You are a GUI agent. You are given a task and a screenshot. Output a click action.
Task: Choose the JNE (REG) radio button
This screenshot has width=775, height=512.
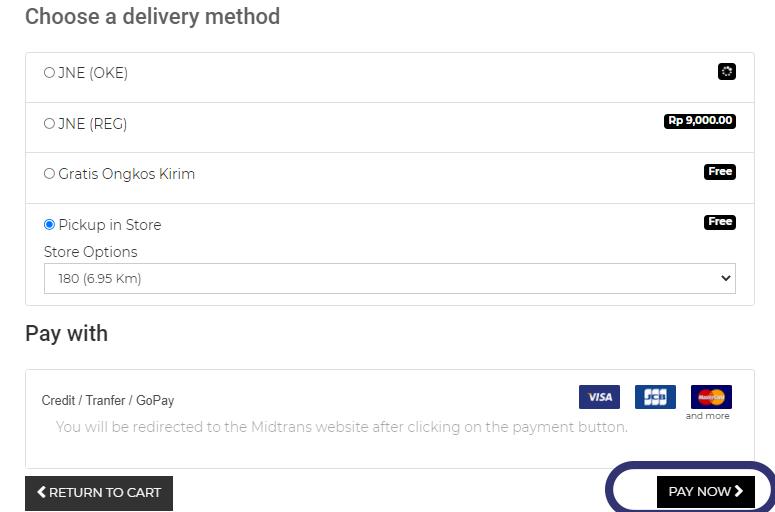tap(49, 124)
